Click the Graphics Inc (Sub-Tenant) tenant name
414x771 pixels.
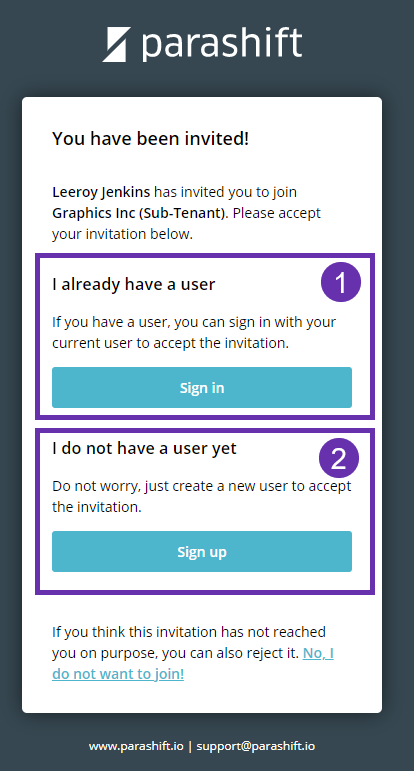click(x=140, y=213)
